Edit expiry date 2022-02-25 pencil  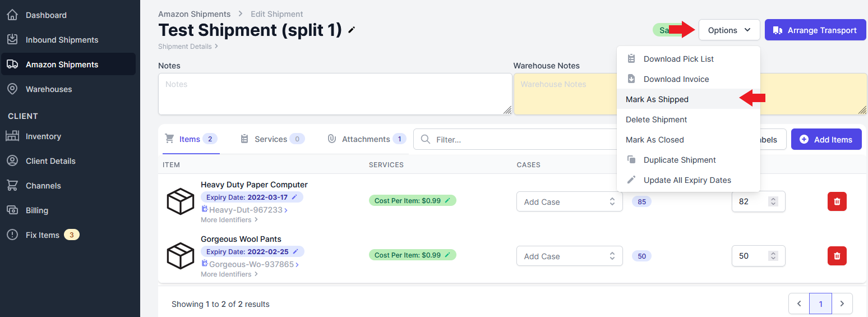point(296,252)
